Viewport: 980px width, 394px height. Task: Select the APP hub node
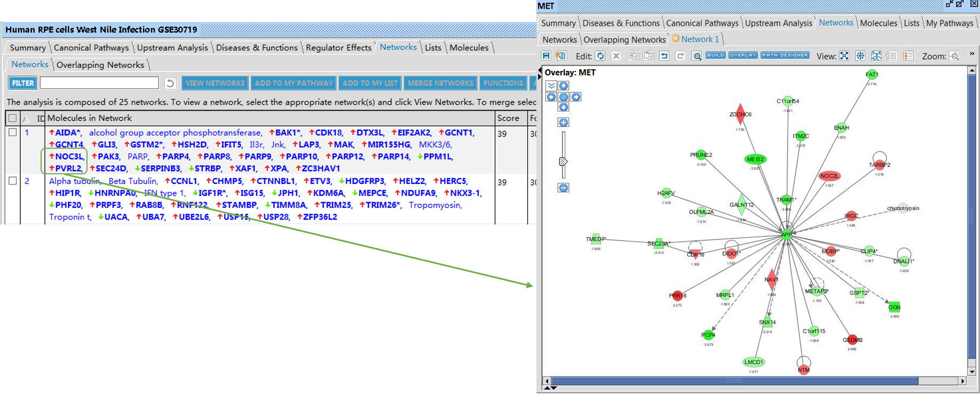tap(787, 235)
